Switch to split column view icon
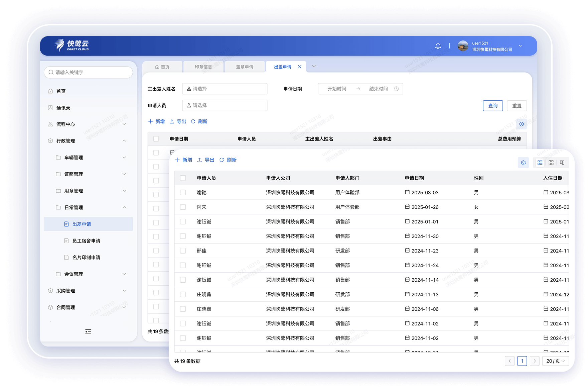 (562, 163)
